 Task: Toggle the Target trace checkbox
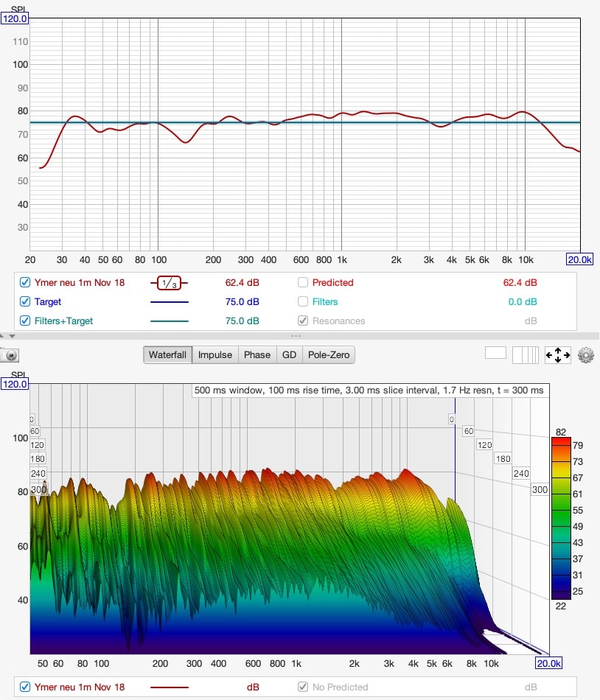click(25, 301)
